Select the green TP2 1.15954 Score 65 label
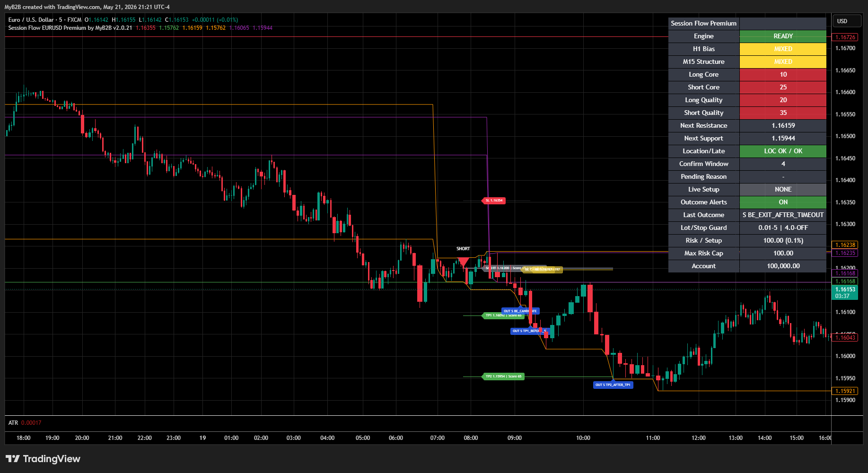868x473 pixels. [503, 377]
